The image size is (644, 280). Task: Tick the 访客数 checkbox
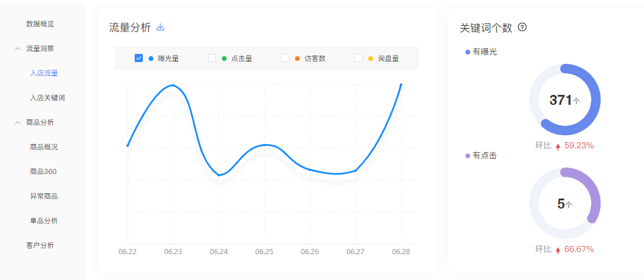[285, 58]
